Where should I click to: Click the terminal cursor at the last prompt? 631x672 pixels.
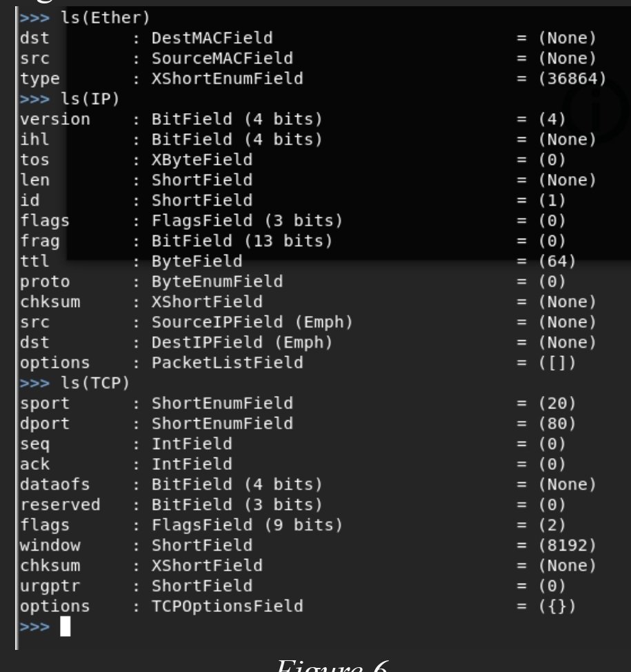66,626
